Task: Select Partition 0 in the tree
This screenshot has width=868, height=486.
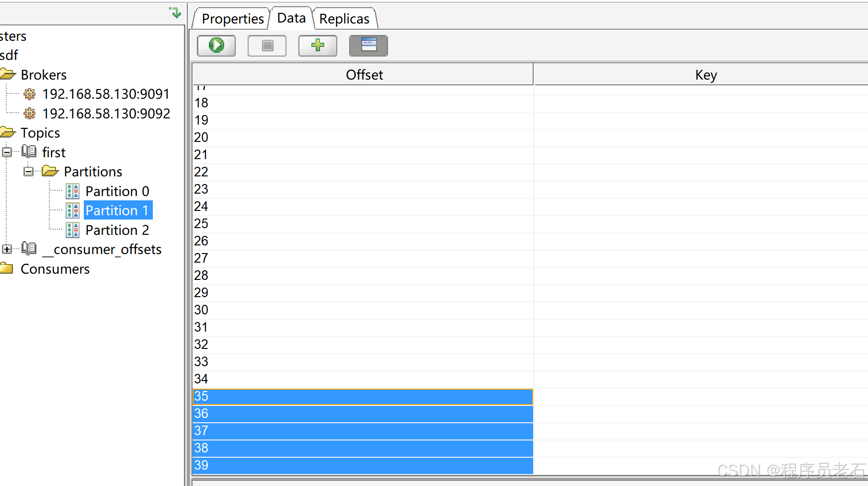Action: click(x=117, y=191)
